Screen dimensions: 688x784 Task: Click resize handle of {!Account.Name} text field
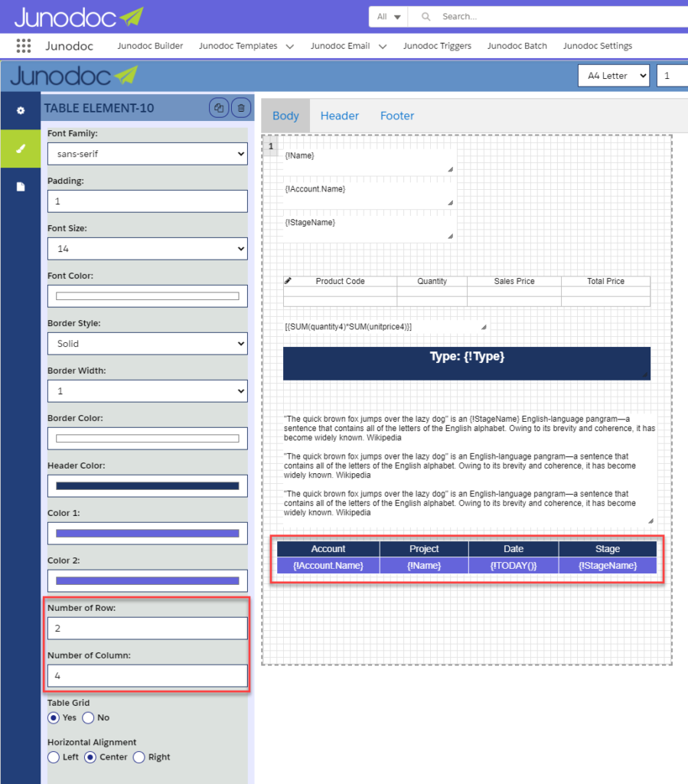click(x=450, y=203)
